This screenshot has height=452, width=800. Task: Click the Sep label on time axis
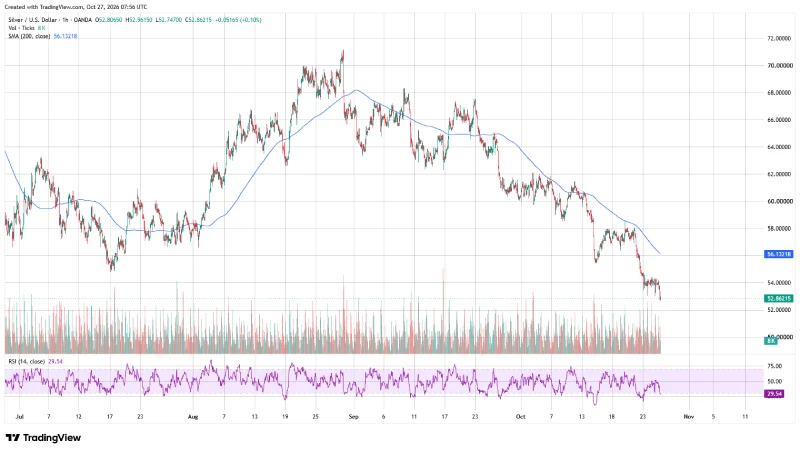click(354, 417)
